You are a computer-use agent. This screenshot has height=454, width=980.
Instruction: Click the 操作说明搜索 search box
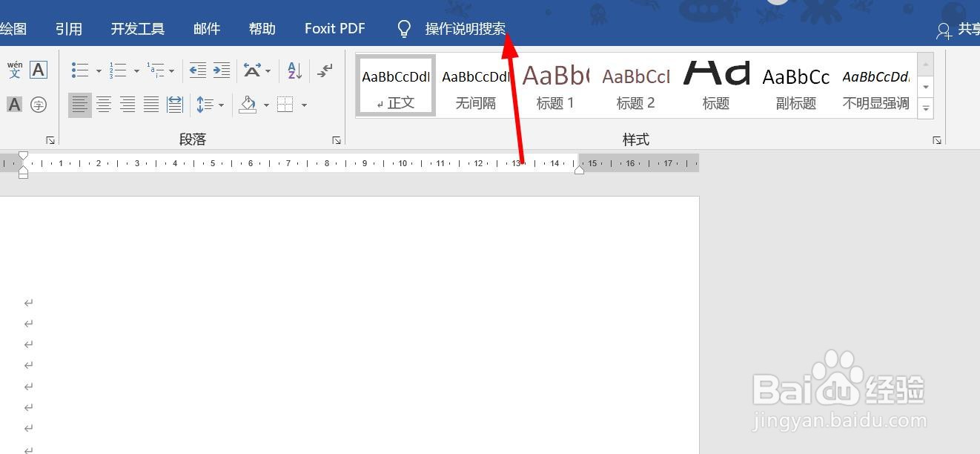pos(466,29)
